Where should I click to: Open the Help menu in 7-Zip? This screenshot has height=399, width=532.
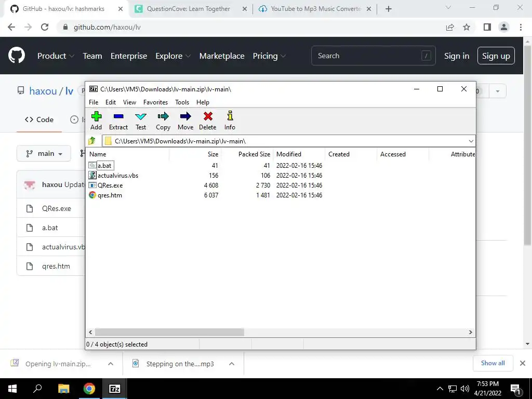tap(203, 102)
